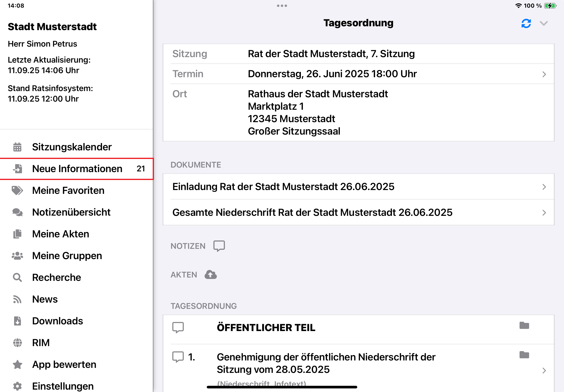
Task: Upload files using the Akten cloud icon
Action: pos(211,274)
